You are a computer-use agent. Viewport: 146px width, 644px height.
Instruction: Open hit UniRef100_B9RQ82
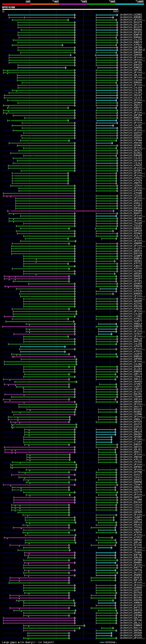[131, 37]
